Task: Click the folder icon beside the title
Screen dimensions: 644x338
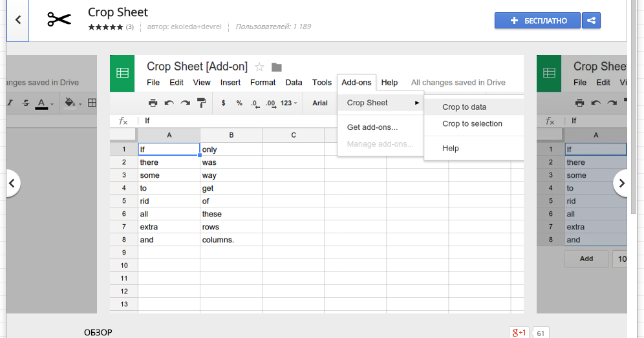Action: pos(277,67)
